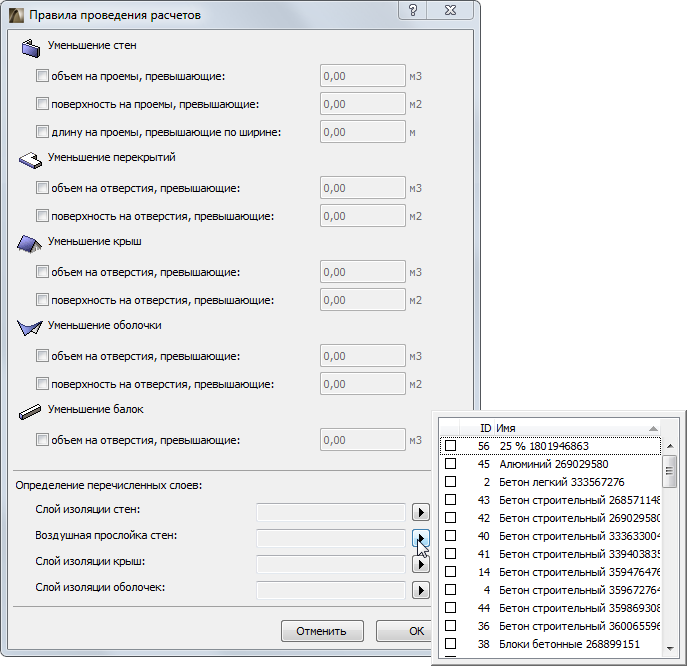This screenshot has width=687, height=666.
Task: Tick the checkbox for '25 % 180194686З' row
Action: pos(450,446)
